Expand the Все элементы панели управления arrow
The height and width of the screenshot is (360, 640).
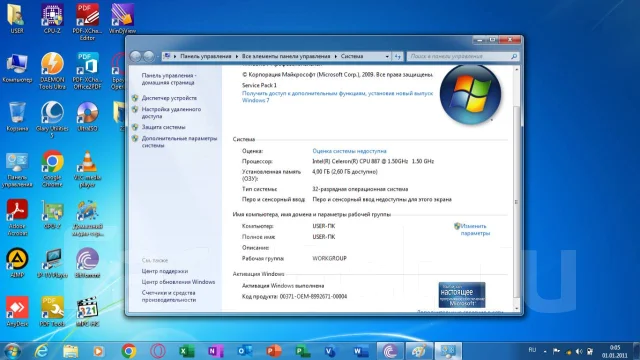tap(336, 56)
